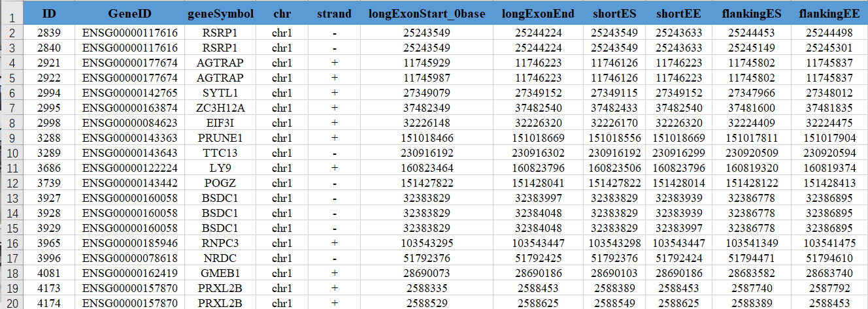Click flankingEE cell 103541475
Image resolution: width=868 pixels, height=309 pixels.
click(829, 243)
